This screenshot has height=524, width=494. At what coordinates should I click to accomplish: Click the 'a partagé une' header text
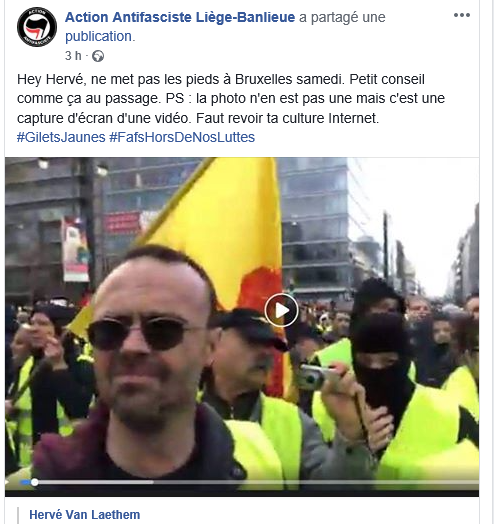342,17
